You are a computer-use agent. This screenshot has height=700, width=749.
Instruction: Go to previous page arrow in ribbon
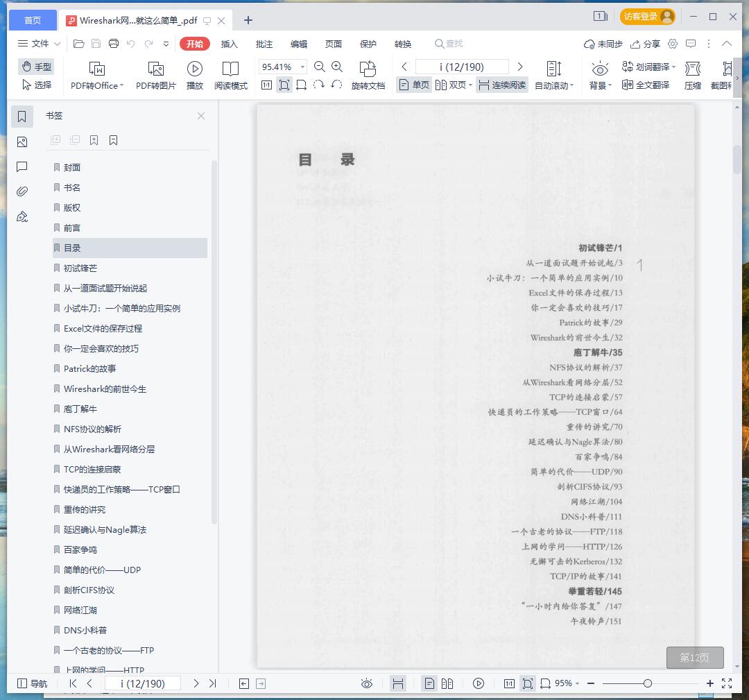(x=404, y=67)
